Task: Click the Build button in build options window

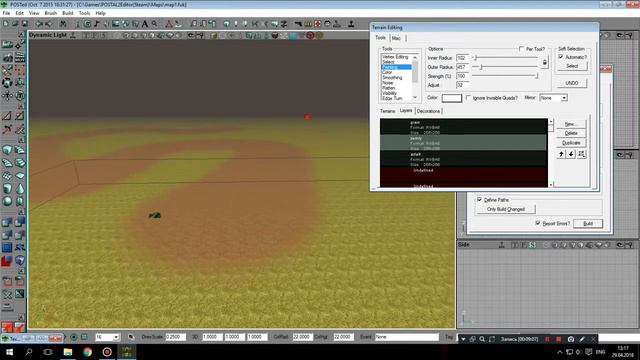Action: click(x=588, y=223)
